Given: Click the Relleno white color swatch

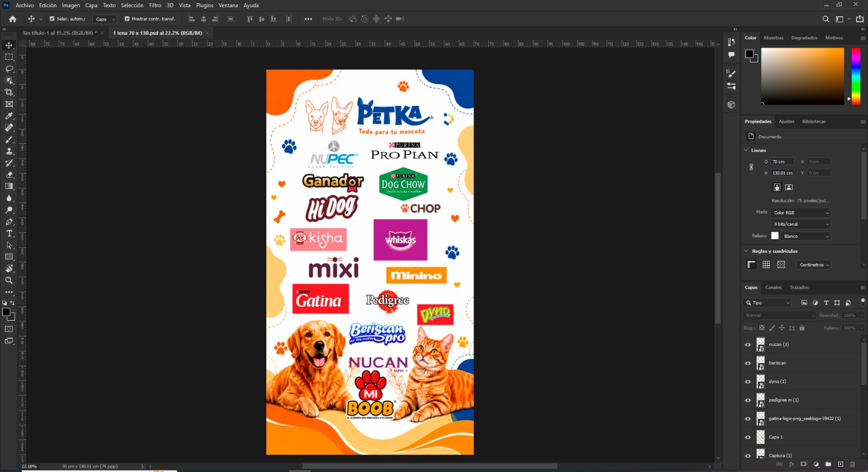Looking at the screenshot, I should pos(775,236).
